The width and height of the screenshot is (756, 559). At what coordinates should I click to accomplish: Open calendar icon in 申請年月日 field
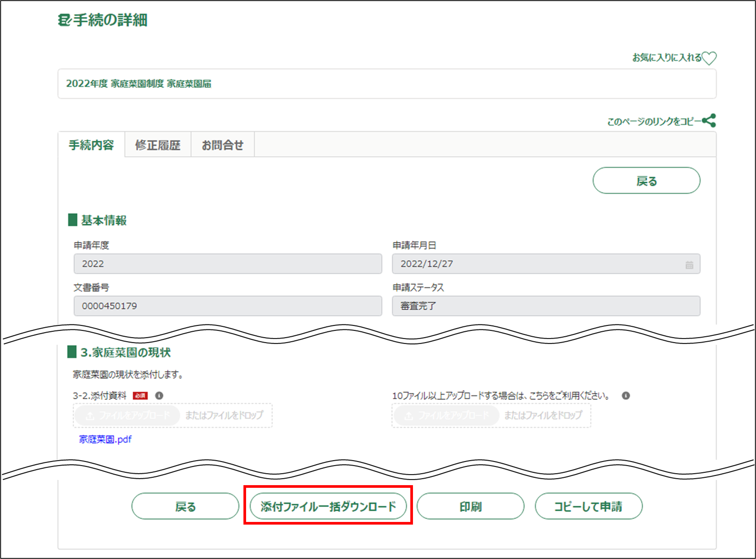689,265
